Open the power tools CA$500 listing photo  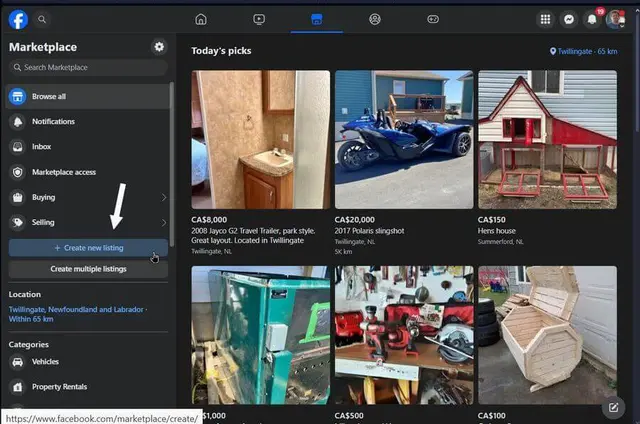point(404,335)
